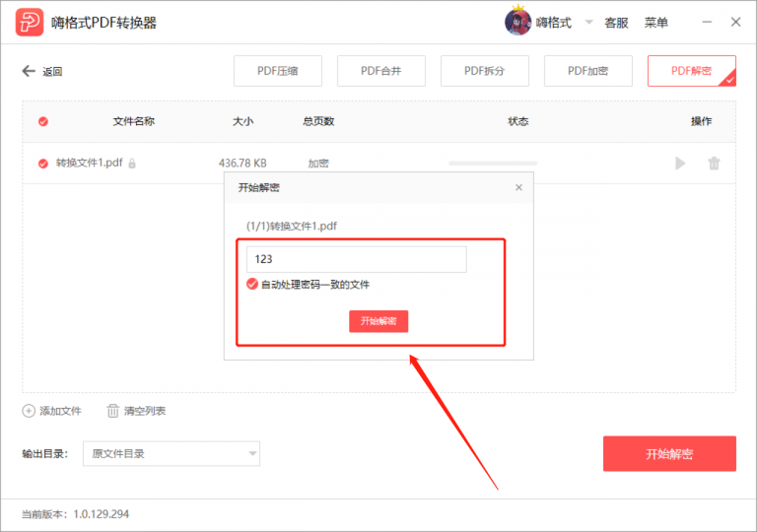The image size is (757, 532).
Task: Click the 总页数 column header
Action: coord(318,121)
